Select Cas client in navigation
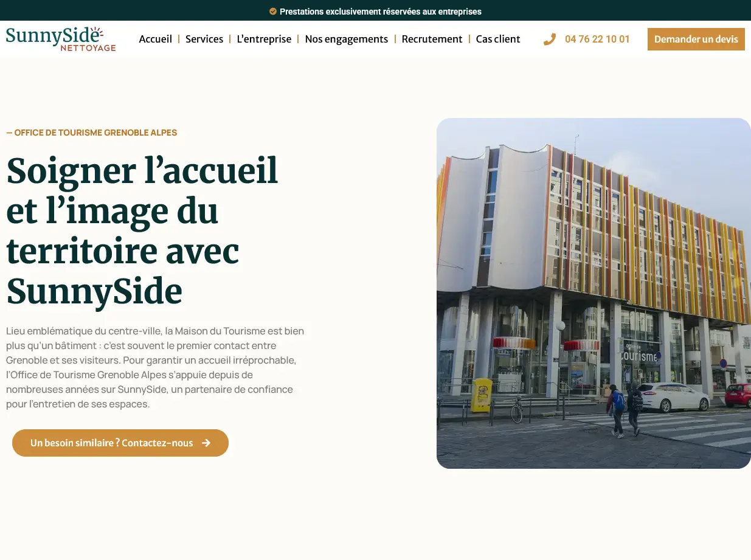 498,39
